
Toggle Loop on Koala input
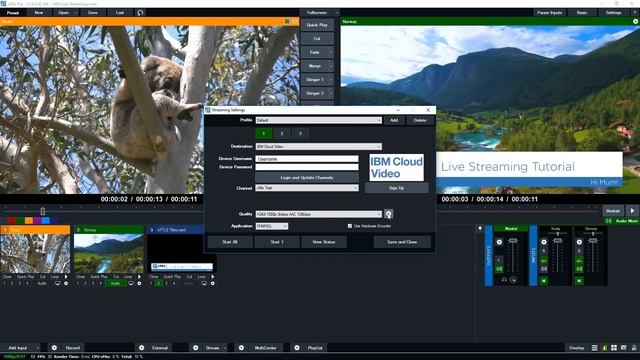click(55, 277)
